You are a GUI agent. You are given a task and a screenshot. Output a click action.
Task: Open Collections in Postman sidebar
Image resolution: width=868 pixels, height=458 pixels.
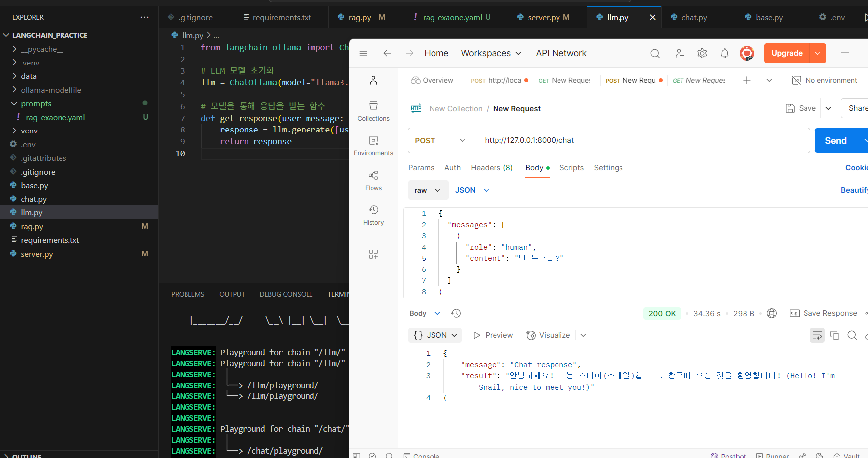[373, 111]
